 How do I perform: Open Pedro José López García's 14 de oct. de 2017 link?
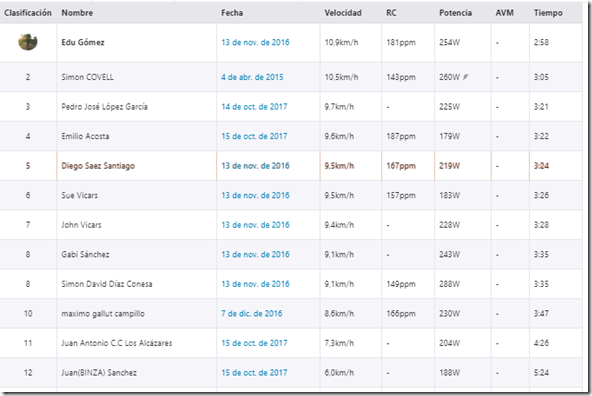coord(254,107)
